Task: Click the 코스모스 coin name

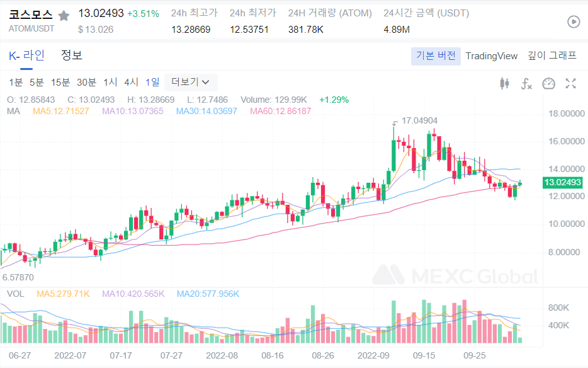Action: [31, 14]
